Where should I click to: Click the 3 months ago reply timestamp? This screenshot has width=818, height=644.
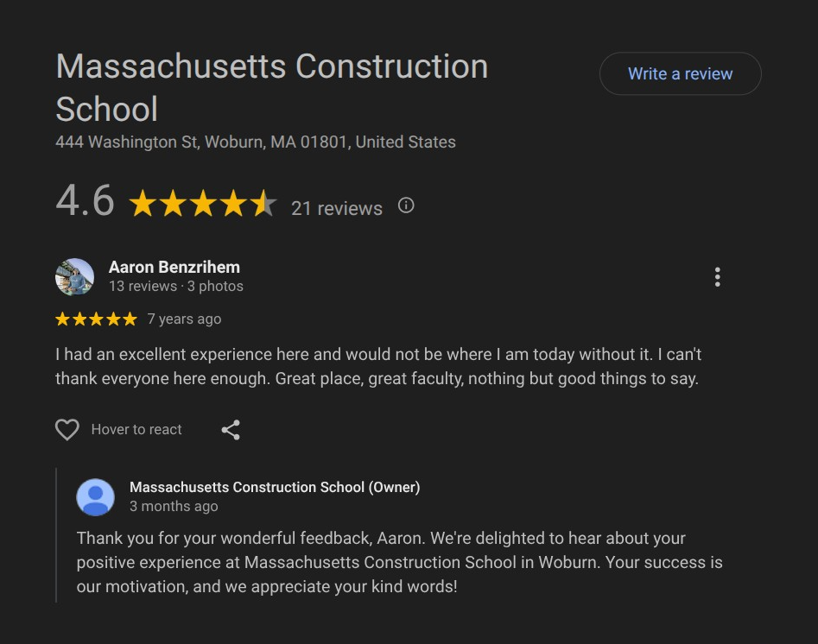tap(174, 507)
